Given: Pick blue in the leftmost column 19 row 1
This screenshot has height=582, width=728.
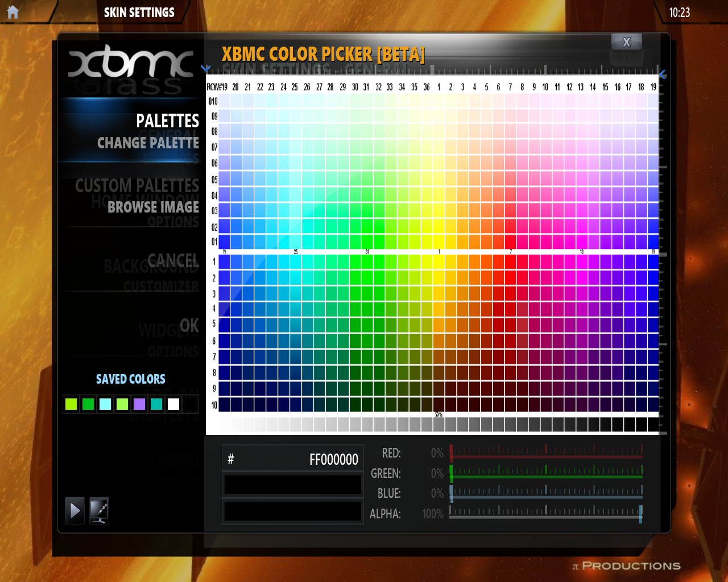Looking at the screenshot, I should pyautogui.click(x=224, y=261).
